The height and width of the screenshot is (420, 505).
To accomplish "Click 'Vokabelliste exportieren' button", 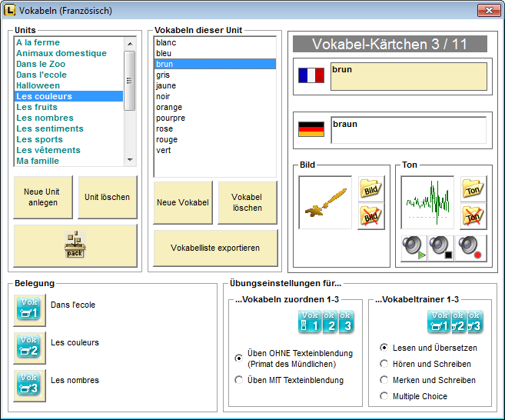I will point(214,248).
